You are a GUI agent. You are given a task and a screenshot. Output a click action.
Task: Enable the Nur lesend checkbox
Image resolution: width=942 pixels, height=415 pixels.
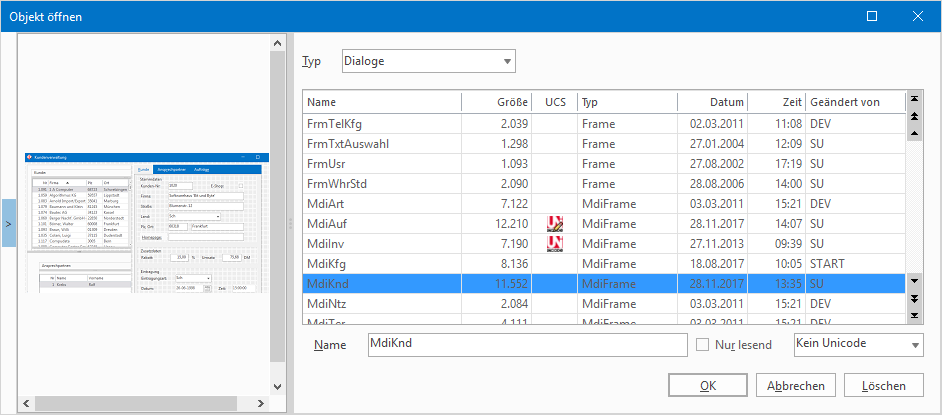tap(702, 345)
